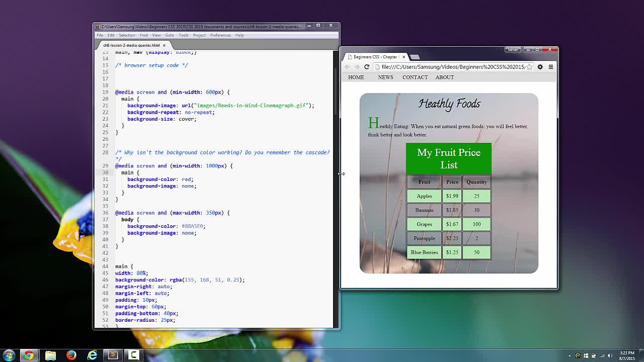Click the My Fruit Price List heading

pyautogui.click(x=449, y=158)
